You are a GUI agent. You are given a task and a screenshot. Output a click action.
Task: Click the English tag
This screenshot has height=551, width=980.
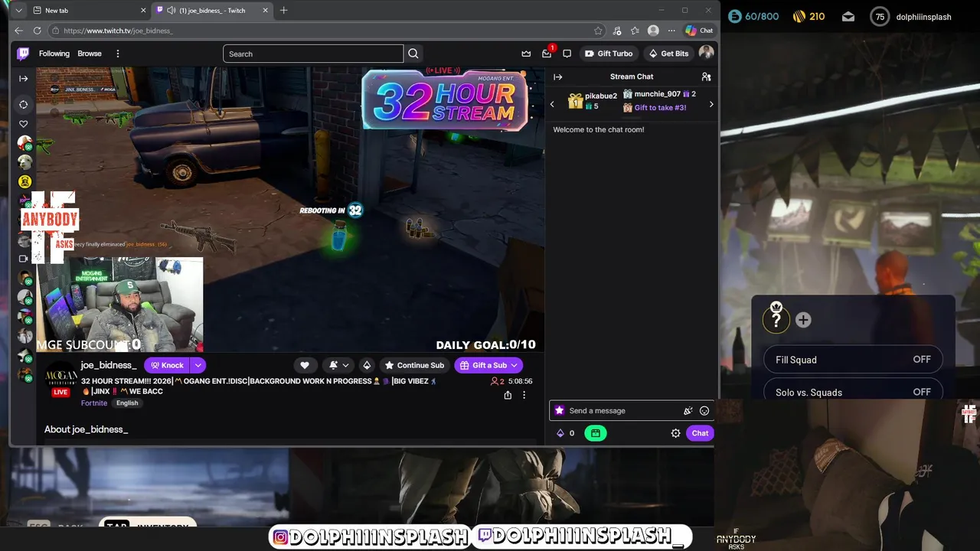(x=127, y=403)
